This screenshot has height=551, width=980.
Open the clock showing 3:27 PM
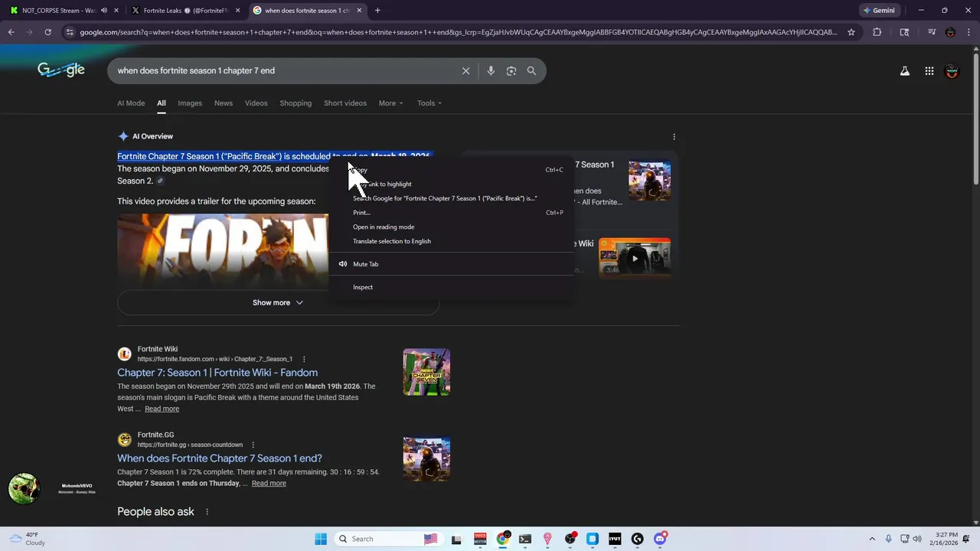946,539
